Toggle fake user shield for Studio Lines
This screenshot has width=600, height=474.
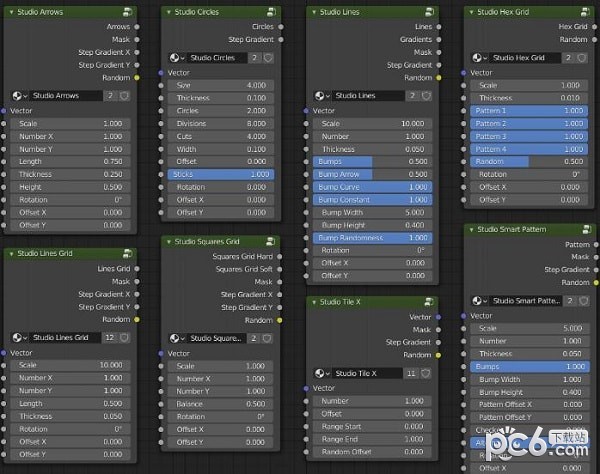click(426, 96)
